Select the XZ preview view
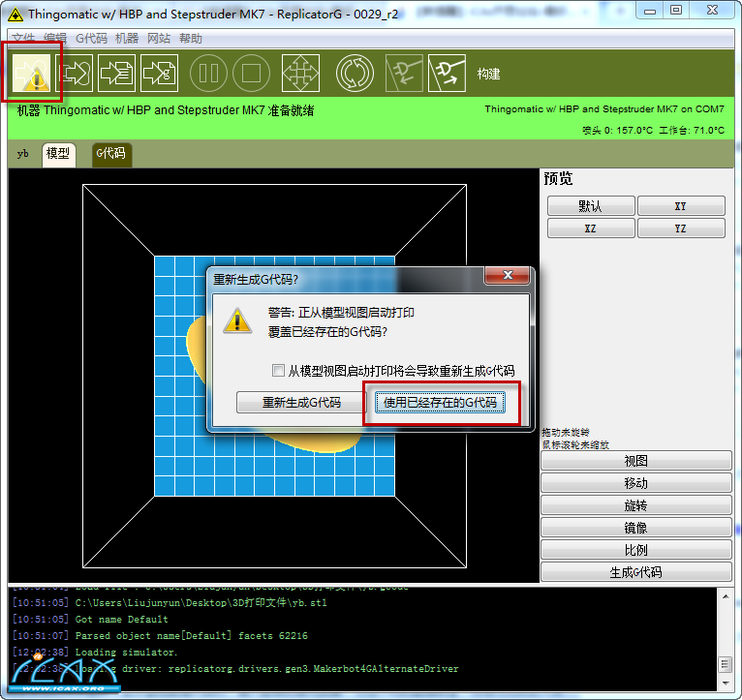 coord(591,228)
